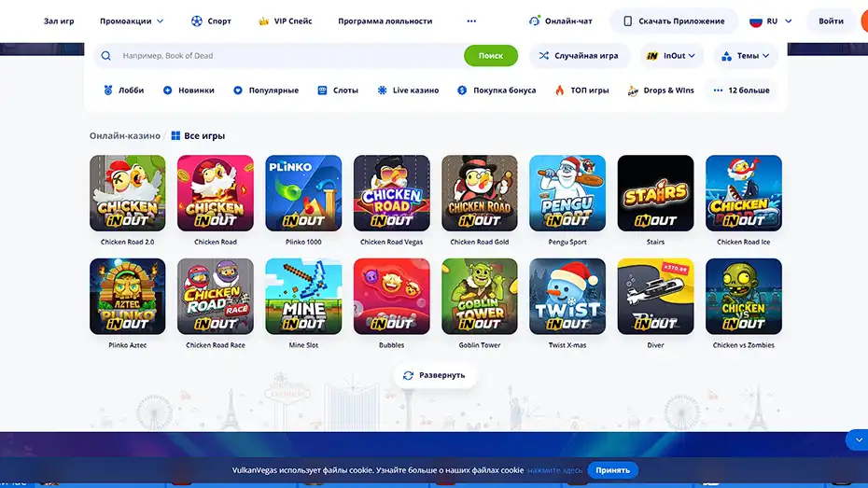Viewport: 868px width, 488px height.
Task: Switch to the Слоты category tab
Action: pos(338,91)
